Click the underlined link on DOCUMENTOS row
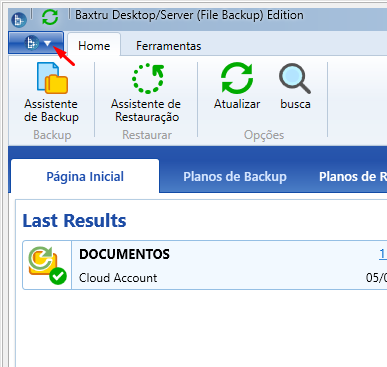This screenshot has height=367, width=387. coord(383,254)
